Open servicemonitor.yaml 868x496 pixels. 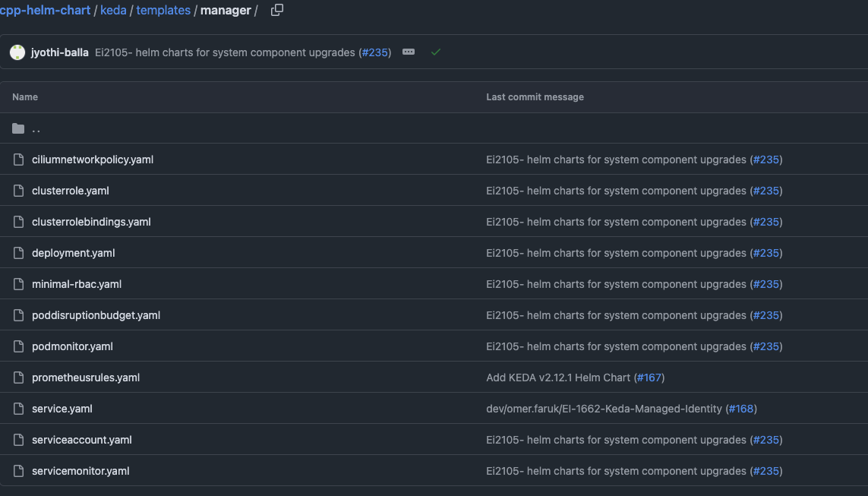coord(80,471)
